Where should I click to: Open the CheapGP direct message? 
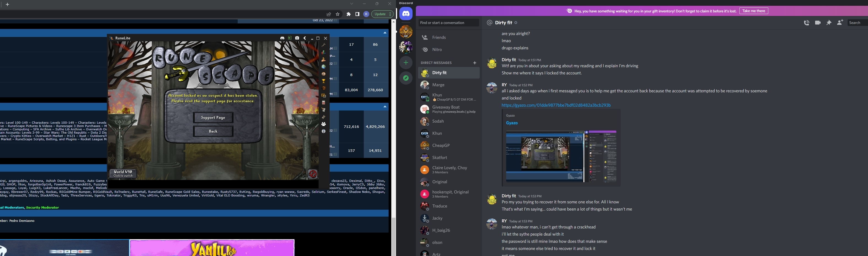[x=449, y=146]
